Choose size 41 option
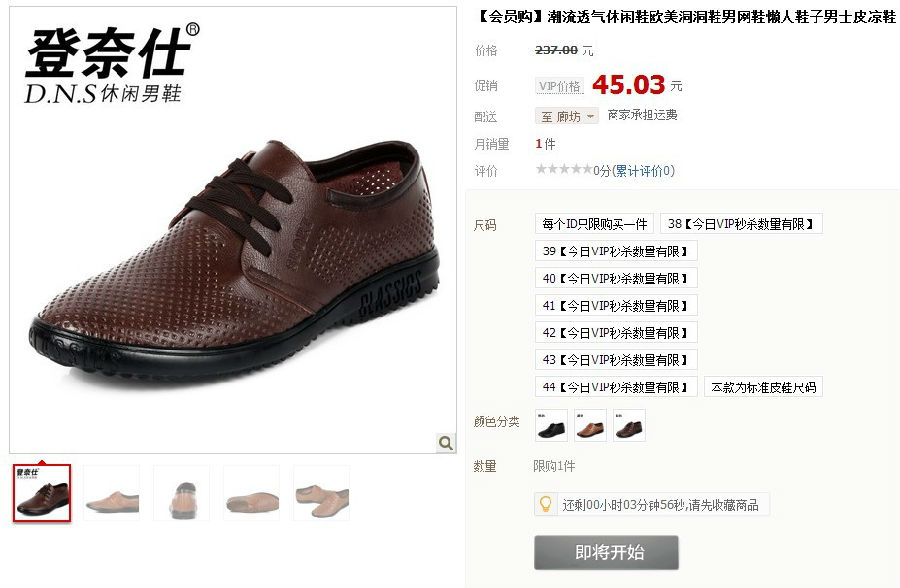Viewport: 900px width, 588px height. click(x=616, y=305)
